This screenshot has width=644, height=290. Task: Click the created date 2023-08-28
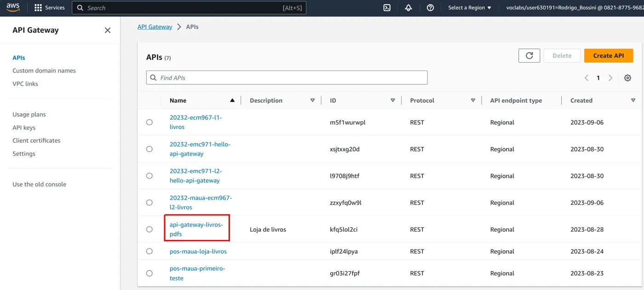[587, 229]
